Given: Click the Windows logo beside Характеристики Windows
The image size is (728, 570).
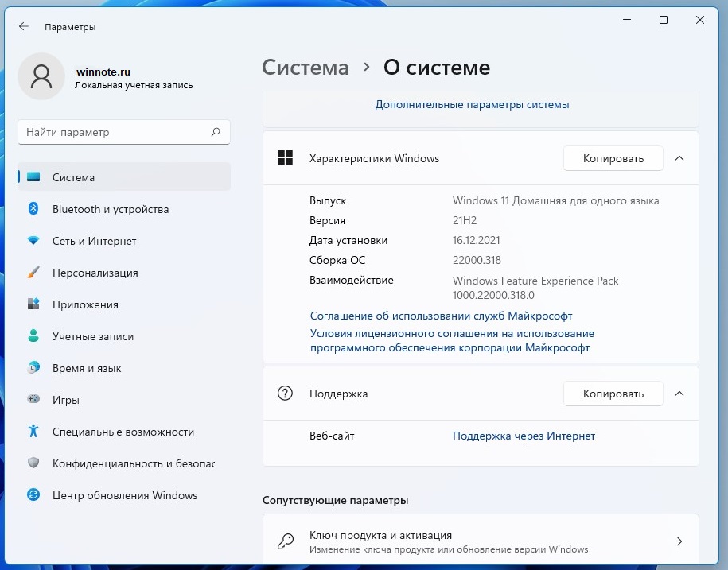Looking at the screenshot, I should [x=285, y=158].
